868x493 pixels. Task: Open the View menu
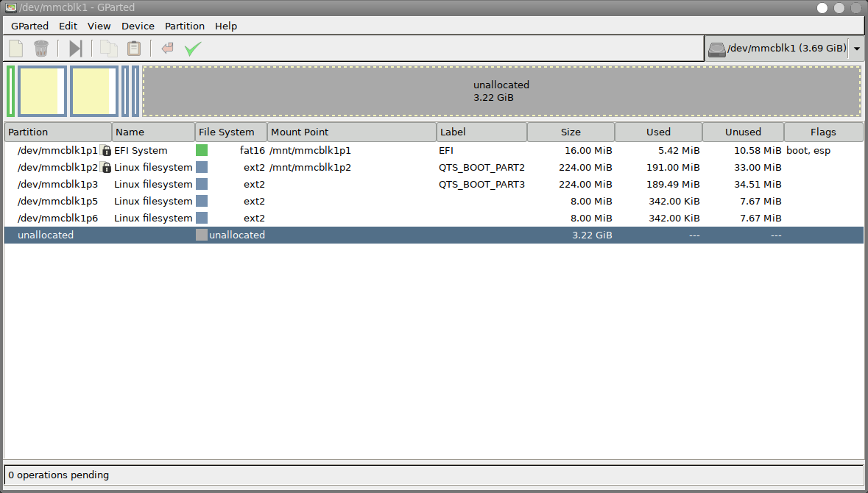[99, 26]
